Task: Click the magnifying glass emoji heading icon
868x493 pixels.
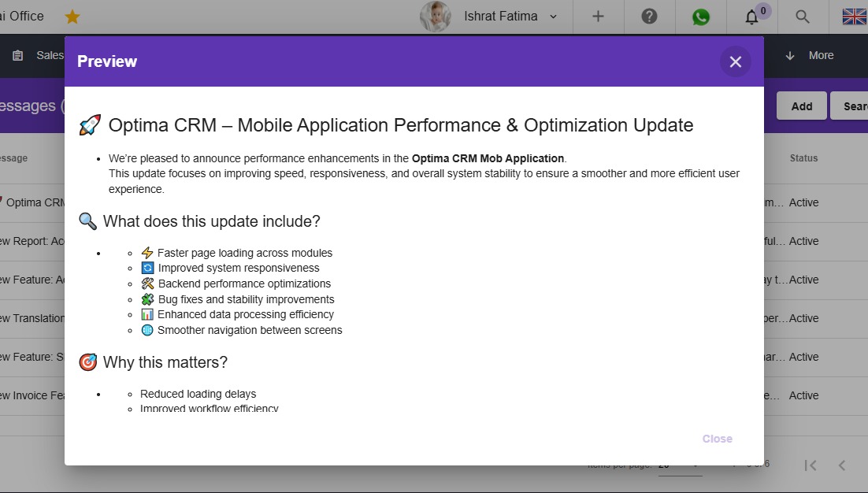Action: (x=88, y=221)
